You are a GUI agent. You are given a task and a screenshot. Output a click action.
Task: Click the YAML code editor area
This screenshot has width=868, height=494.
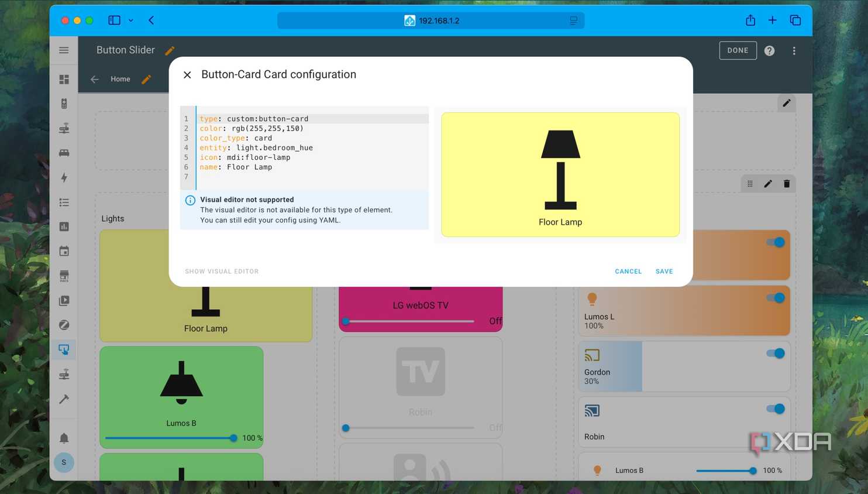[x=304, y=148]
